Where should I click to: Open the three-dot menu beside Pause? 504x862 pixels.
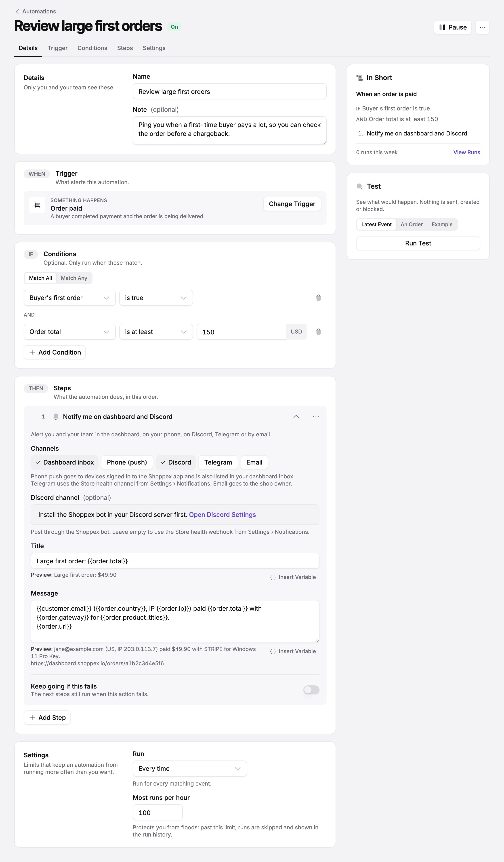click(482, 27)
